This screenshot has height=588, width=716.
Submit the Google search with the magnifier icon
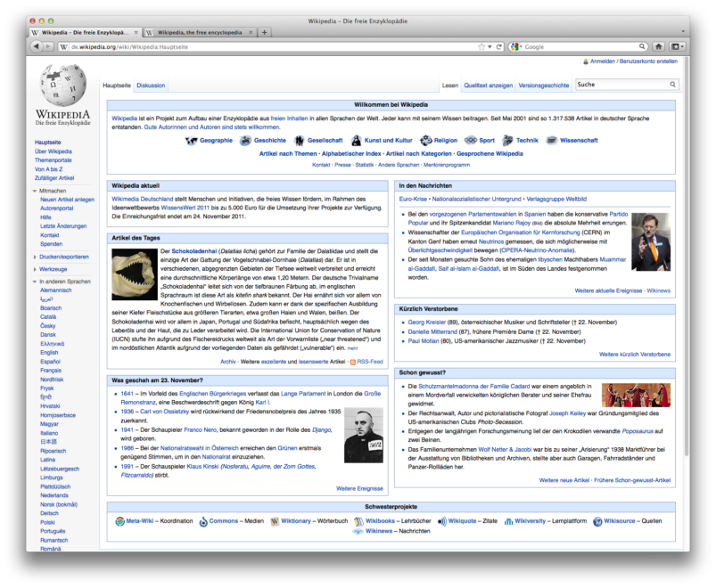[642, 46]
